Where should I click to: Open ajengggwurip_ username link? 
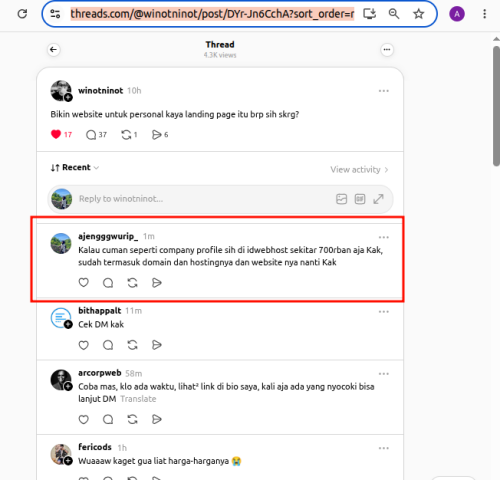coord(108,236)
